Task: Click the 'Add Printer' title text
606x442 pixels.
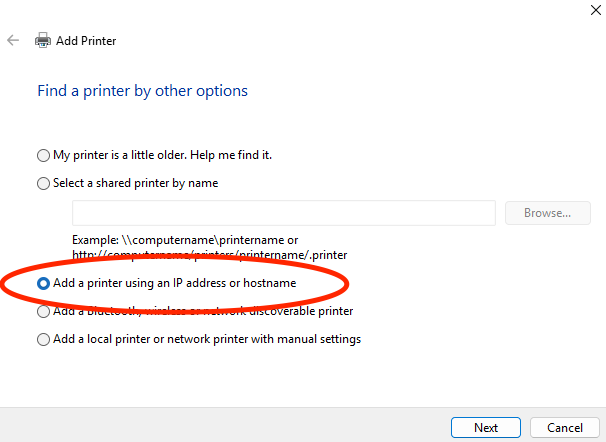Action: click(x=86, y=41)
